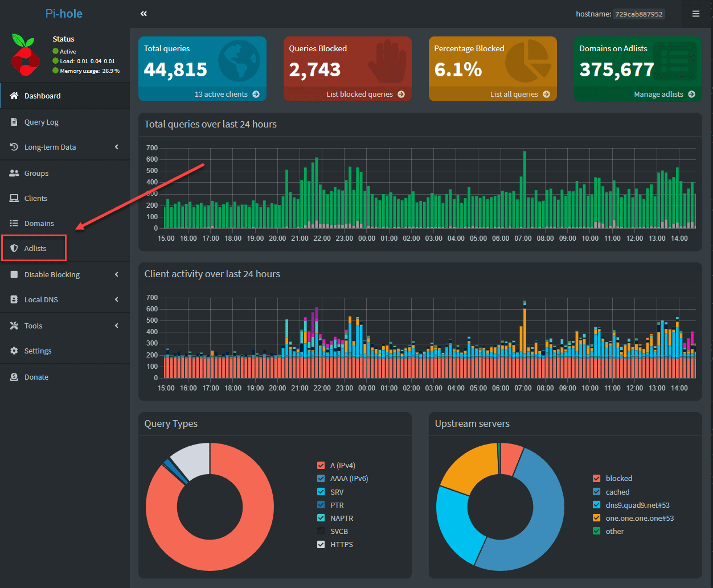This screenshot has width=713, height=588.
Task: Click the Adlists shield icon in sidebar
Action: coord(14,249)
